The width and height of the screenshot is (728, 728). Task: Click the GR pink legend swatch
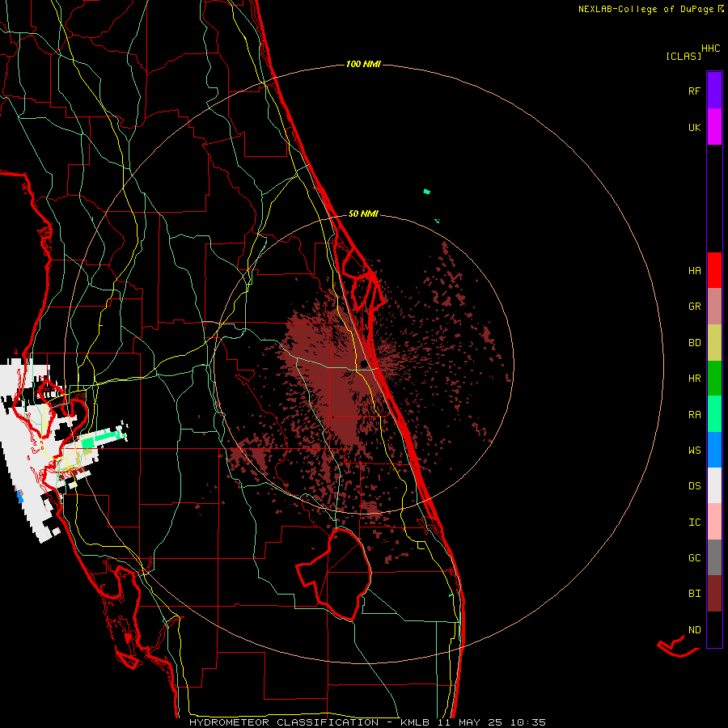click(714, 307)
